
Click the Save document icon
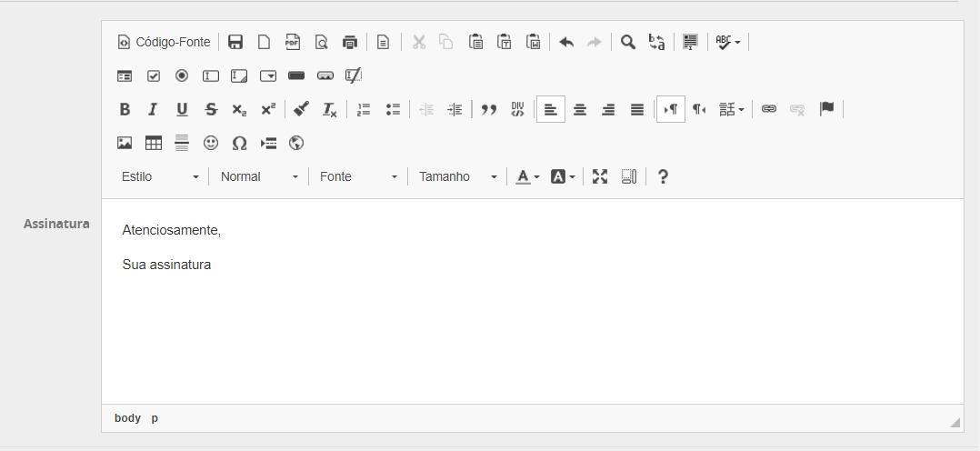(235, 42)
